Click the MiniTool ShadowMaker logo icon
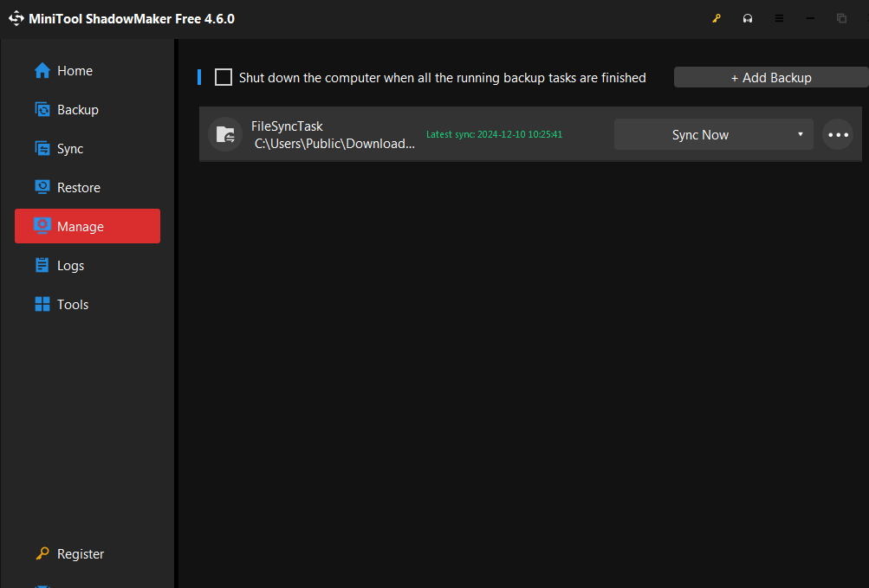Image resolution: width=869 pixels, height=588 pixels. (x=16, y=18)
